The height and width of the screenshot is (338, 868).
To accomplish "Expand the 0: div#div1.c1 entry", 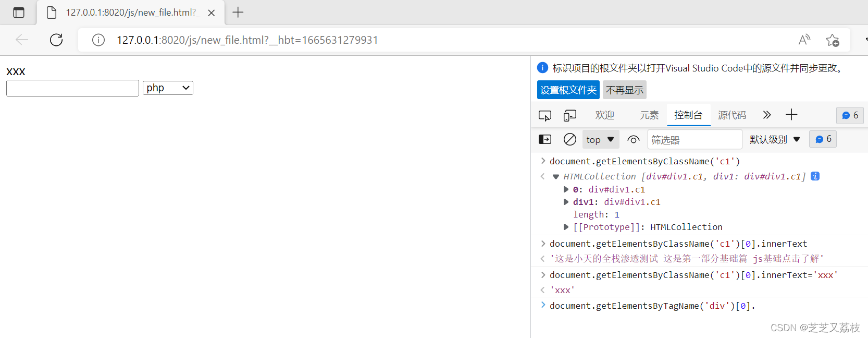I will click(566, 189).
